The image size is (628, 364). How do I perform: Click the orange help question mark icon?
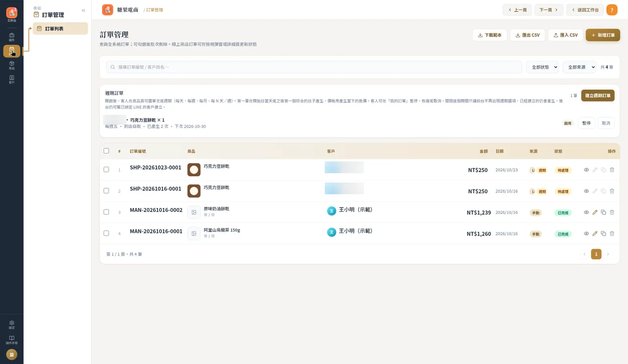(x=612, y=10)
